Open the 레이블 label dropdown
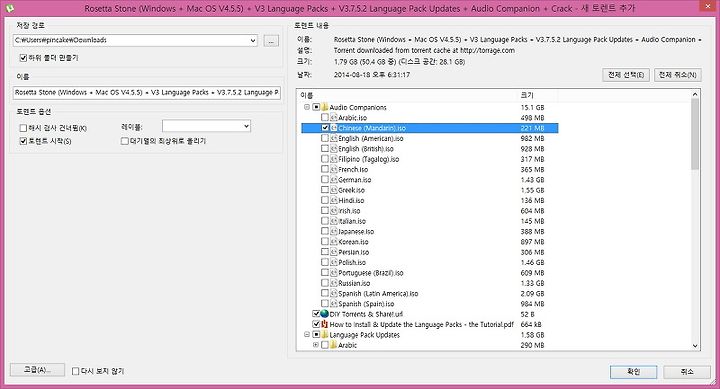The width and height of the screenshot is (720, 389). (x=246, y=126)
